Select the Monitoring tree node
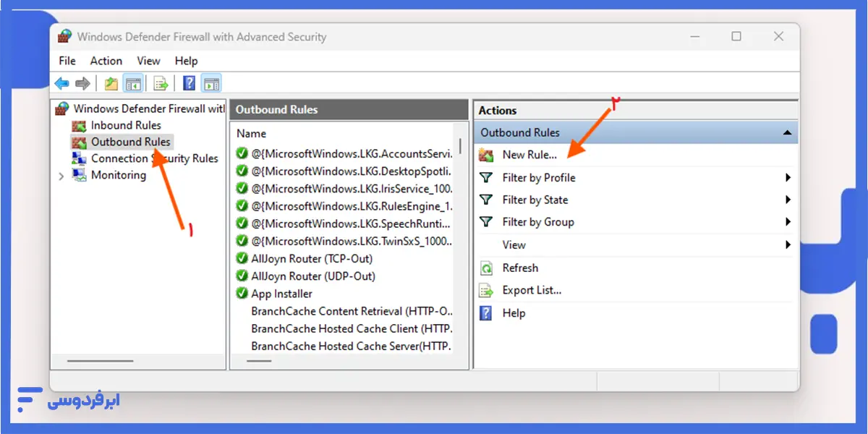The image size is (868, 434). point(109,175)
